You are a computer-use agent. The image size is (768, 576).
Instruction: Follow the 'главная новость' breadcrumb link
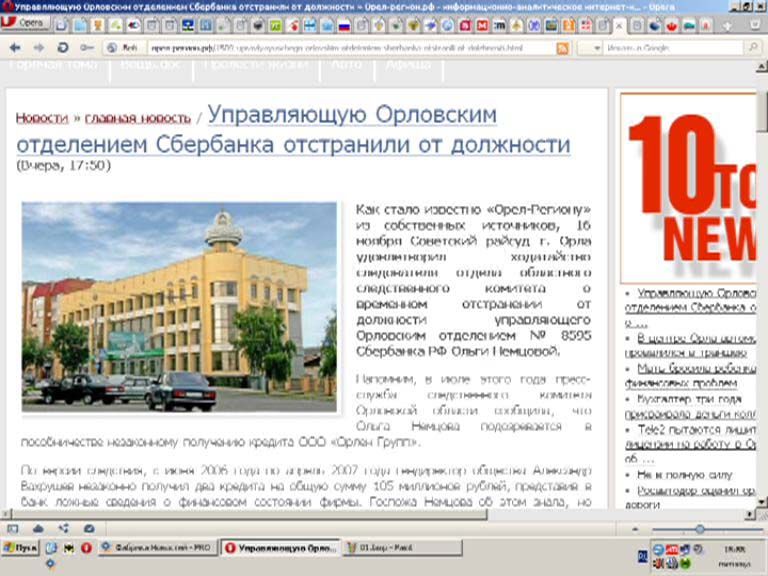(x=138, y=118)
